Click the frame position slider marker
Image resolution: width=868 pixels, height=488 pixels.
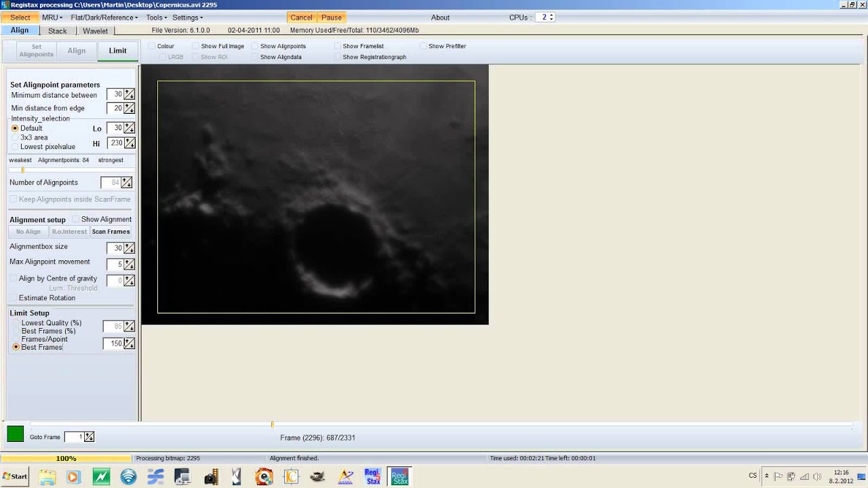272,424
